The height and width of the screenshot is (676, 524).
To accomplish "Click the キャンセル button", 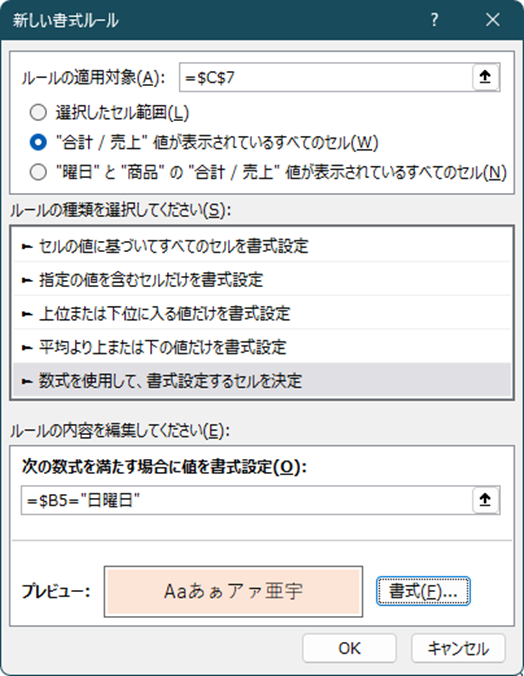I will pos(458,648).
